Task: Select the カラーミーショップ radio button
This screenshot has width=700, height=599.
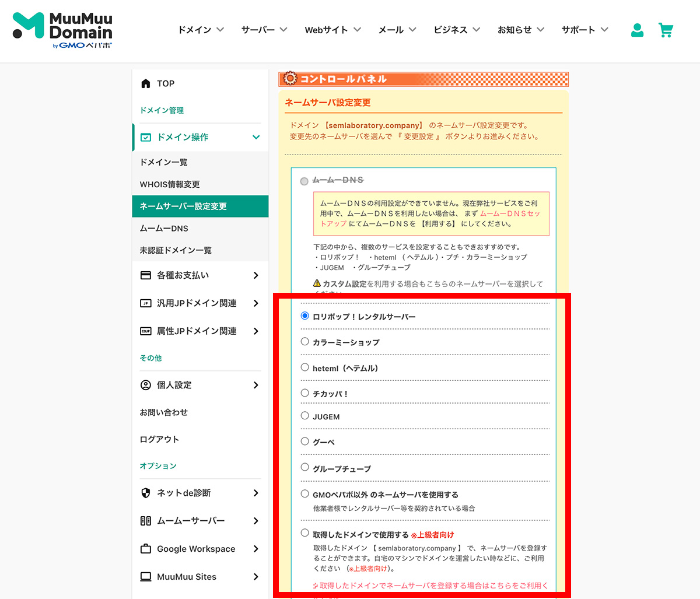Action: tap(304, 342)
